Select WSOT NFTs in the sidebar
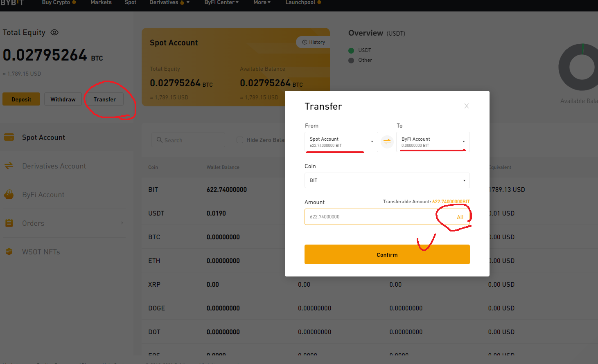The height and width of the screenshot is (364, 598). [x=41, y=252]
